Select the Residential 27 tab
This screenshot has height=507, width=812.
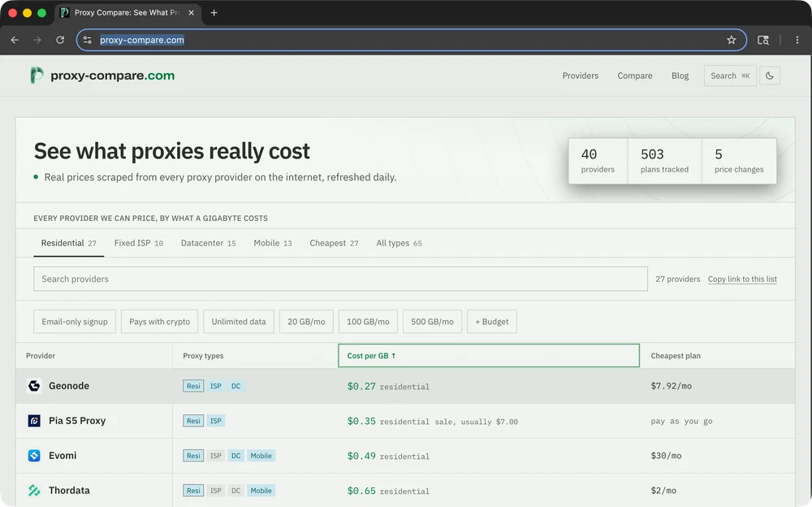pyautogui.click(x=69, y=243)
